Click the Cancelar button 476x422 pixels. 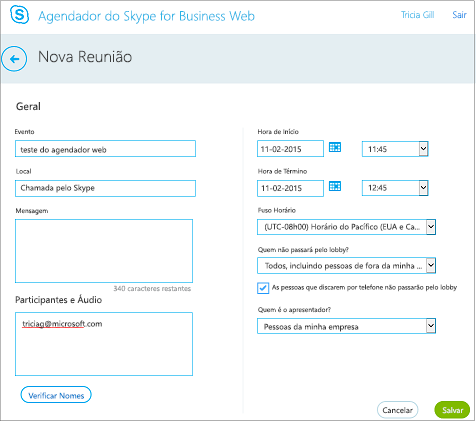(397, 410)
